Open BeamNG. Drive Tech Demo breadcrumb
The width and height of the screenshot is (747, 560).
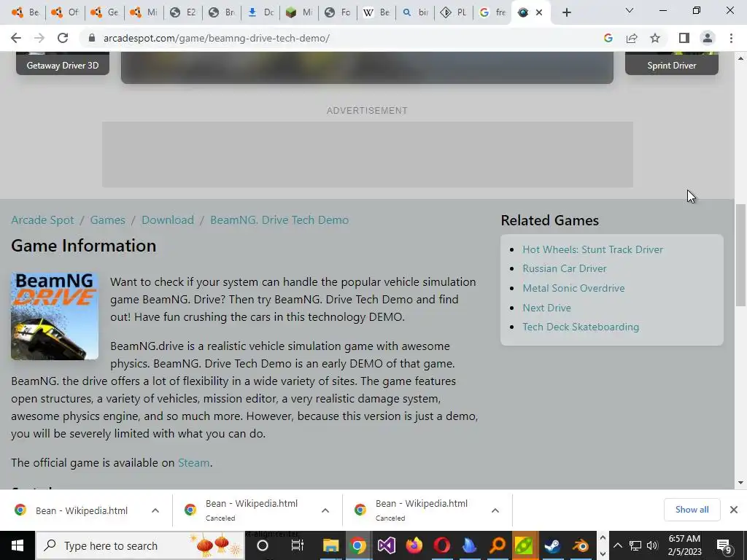click(x=279, y=220)
